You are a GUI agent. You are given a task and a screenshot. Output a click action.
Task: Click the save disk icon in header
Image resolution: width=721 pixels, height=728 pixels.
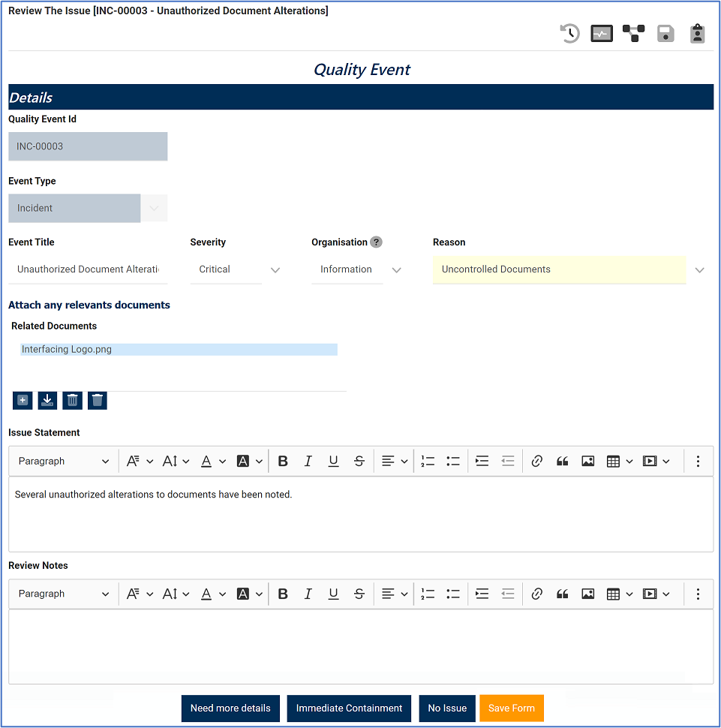(x=665, y=34)
